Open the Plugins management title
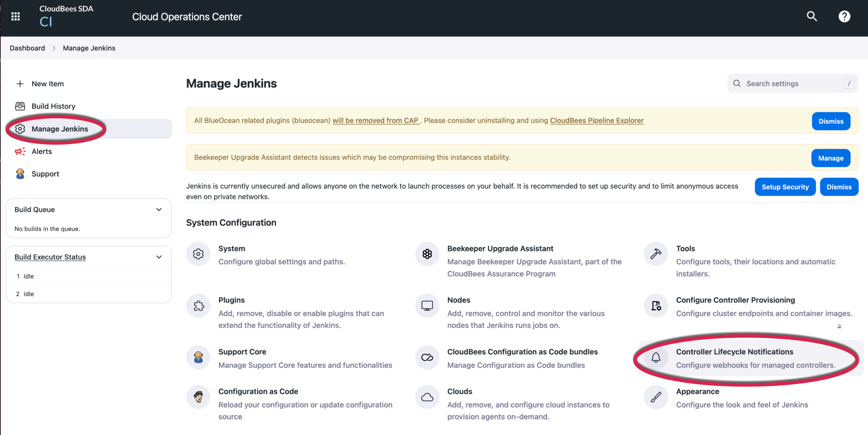The image size is (868, 435). (x=231, y=300)
